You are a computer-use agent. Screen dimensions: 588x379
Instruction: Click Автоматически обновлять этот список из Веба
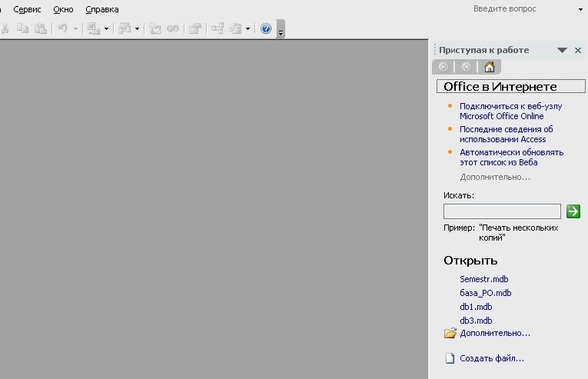[x=511, y=158]
